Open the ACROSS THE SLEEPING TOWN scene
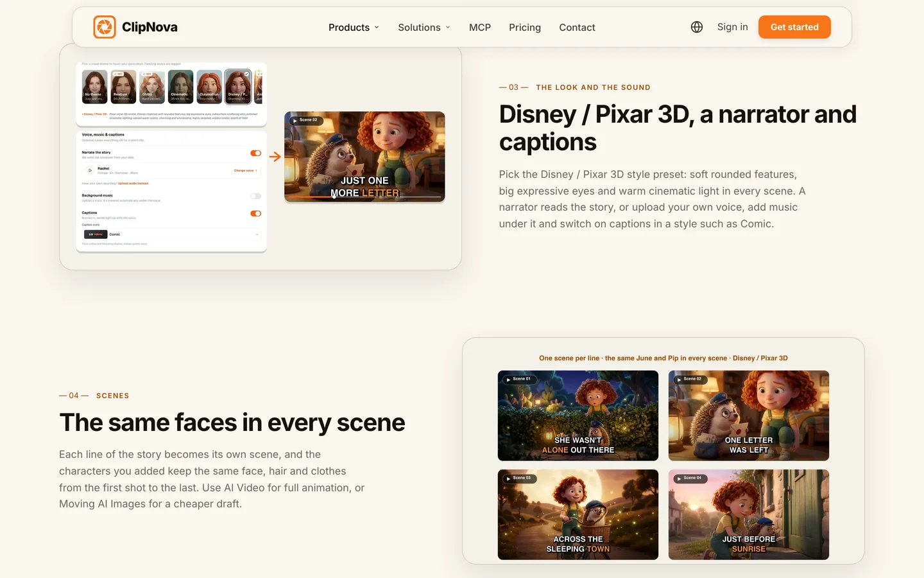The width and height of the screenshot is (924, 578). click(578, 514)
